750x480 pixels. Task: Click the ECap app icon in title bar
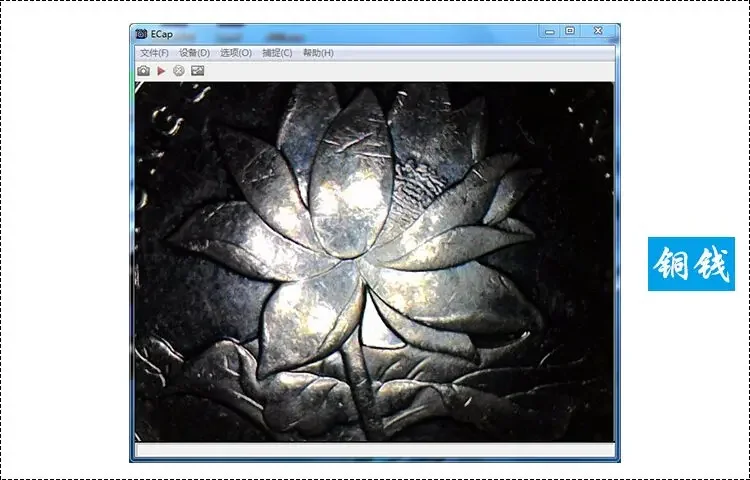[x=141, y=34]
